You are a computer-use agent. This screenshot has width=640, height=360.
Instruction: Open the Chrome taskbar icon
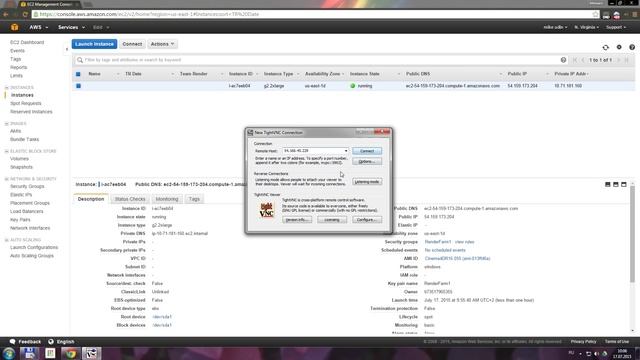(71, 353)
